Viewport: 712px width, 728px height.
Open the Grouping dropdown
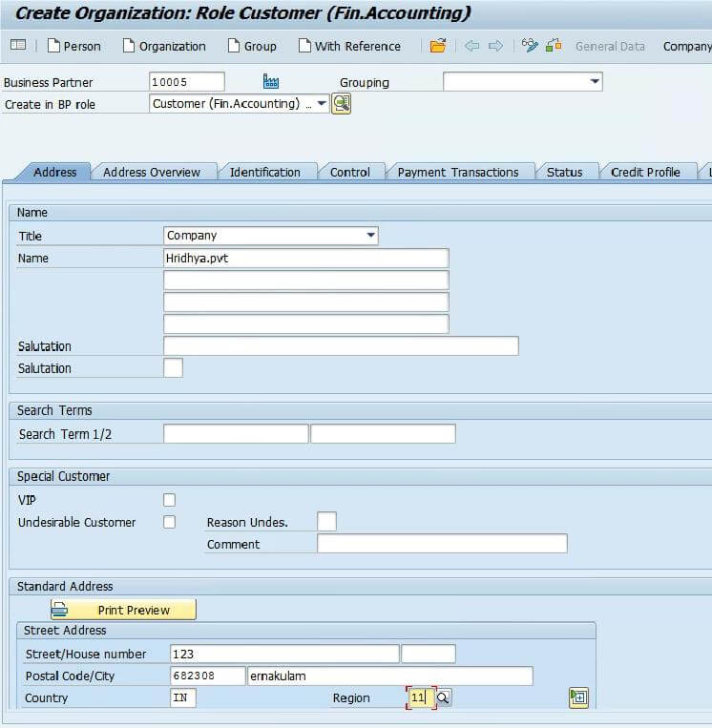pos(595,82)
